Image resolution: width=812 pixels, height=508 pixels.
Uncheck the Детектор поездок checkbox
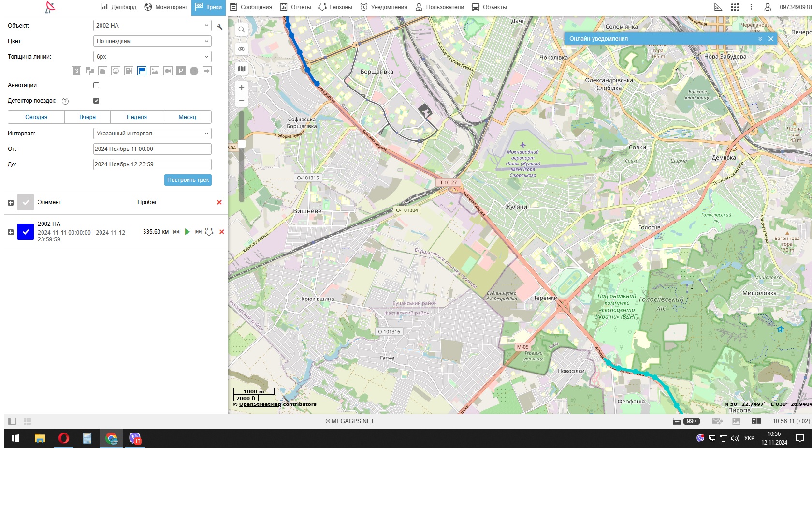pos(96,101)
